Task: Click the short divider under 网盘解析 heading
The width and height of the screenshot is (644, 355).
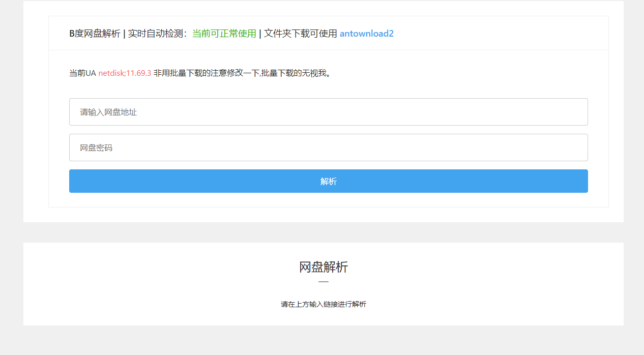Action: coord(323,282)
